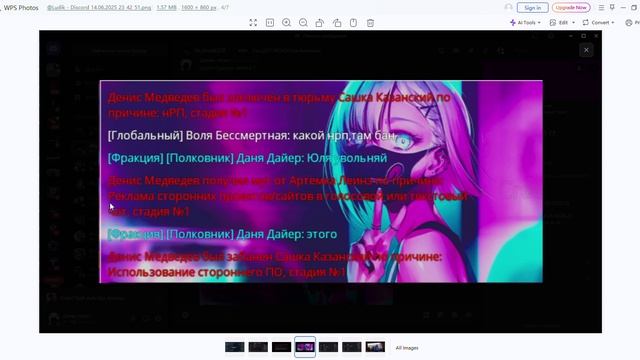Click the '[Глобальный] Воля Бессмертная' chat line

pos(251,136)
